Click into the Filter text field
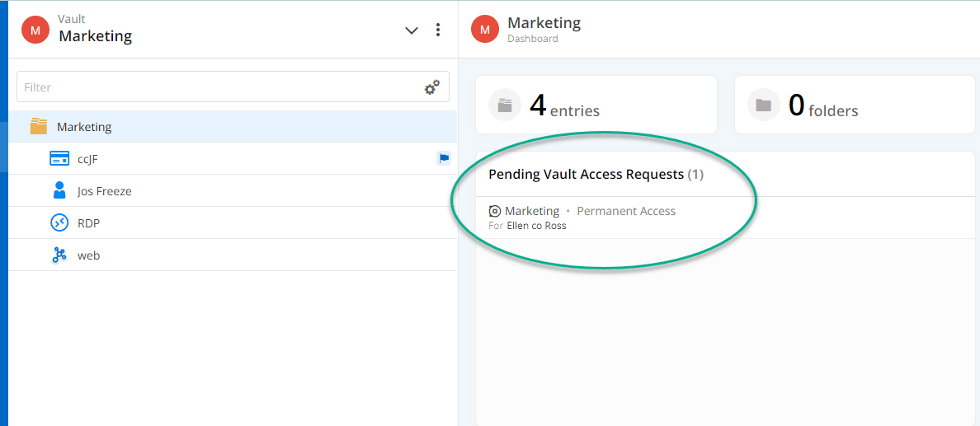Viewport: 980px width, 426px height. point(219,87)
